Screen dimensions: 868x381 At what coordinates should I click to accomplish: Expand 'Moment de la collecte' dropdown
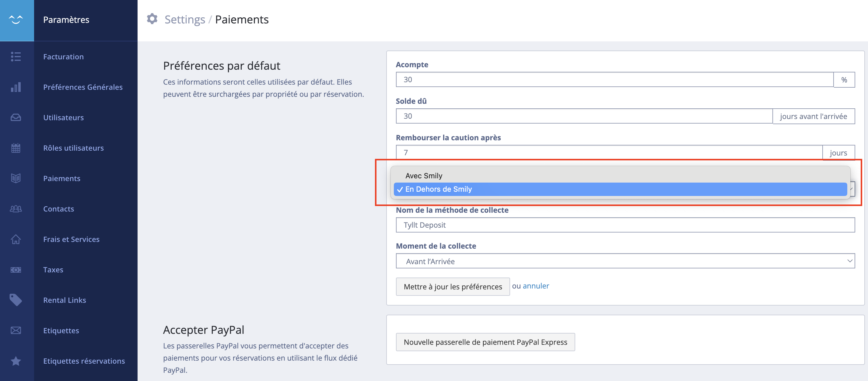click(625, 261)
